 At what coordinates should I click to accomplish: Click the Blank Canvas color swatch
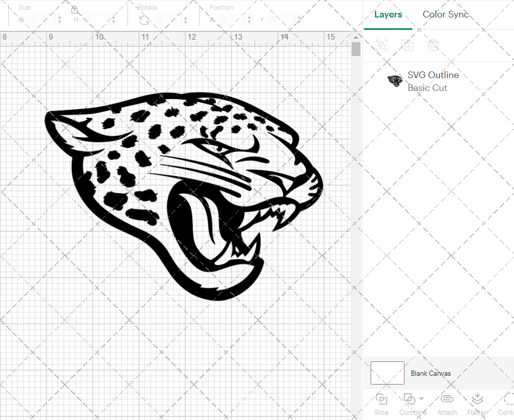coord(387,373)
